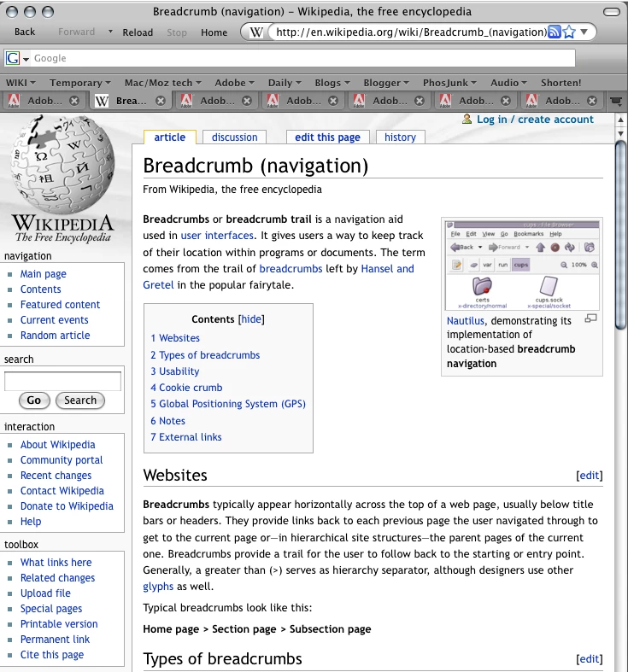
Task: Open the Audio bookmarks folder
Action: coord(508,83)
